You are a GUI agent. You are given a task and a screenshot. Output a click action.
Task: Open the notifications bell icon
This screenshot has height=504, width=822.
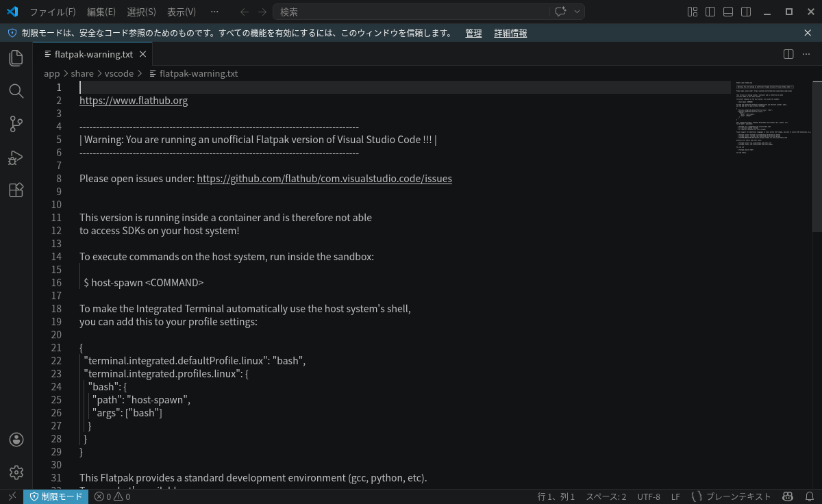(x=808, y=496)
